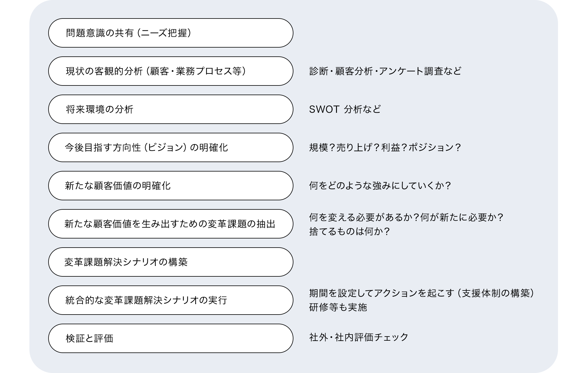
Task: Select the 検証と評価 box
Action: point(171,338)
